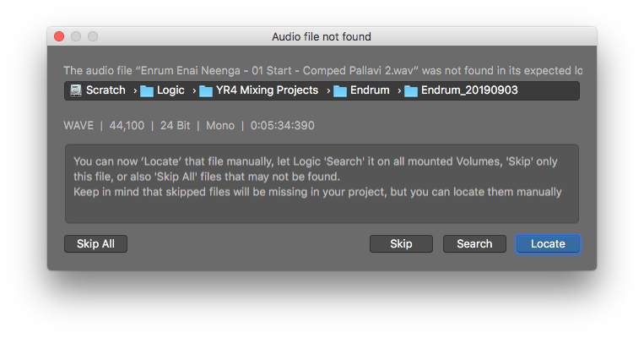Skip all missing audio files
This screenshot has height=338, width=644.
point(95,244)
